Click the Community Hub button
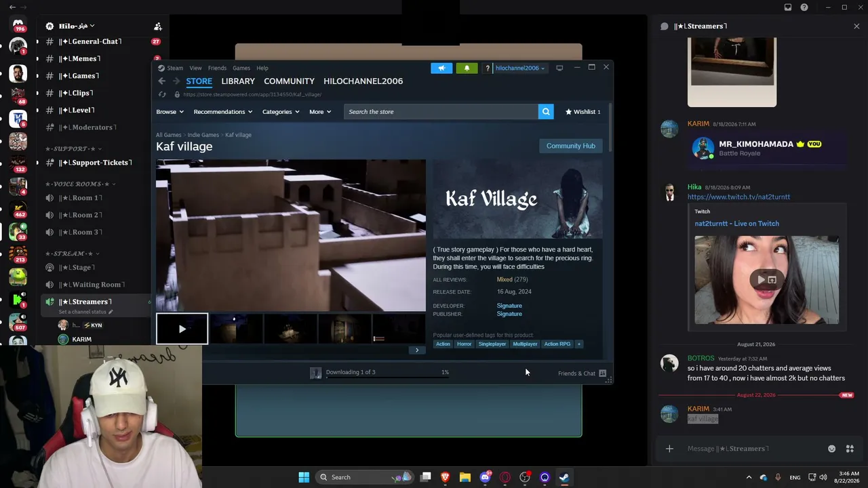Viewport: 868px width, 488px height. (x=570, y=146)
